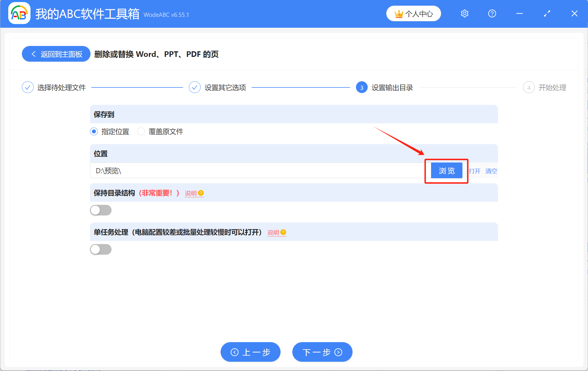
Task: Click the 下一步 next step button
Action: pos(322,352)
